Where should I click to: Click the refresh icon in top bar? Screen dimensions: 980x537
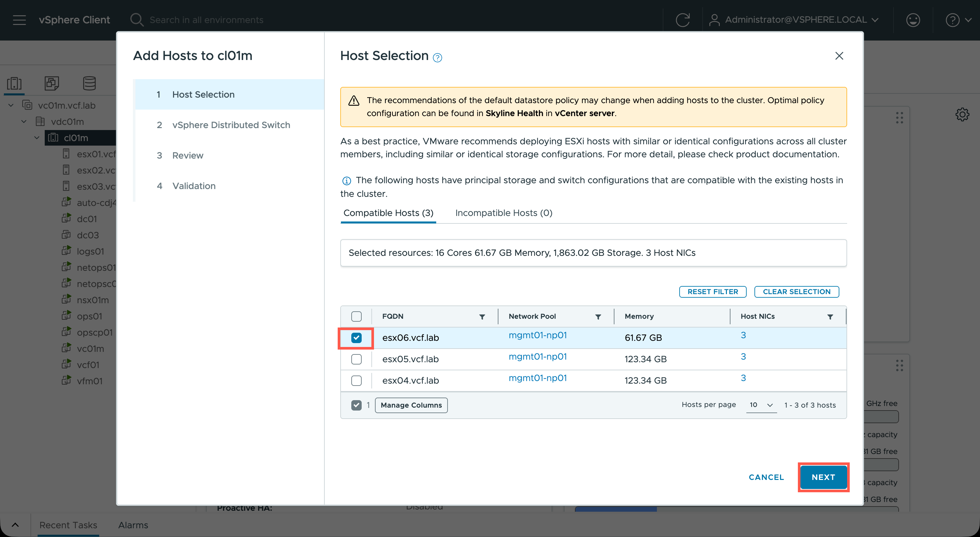click(x=682, y=20)
